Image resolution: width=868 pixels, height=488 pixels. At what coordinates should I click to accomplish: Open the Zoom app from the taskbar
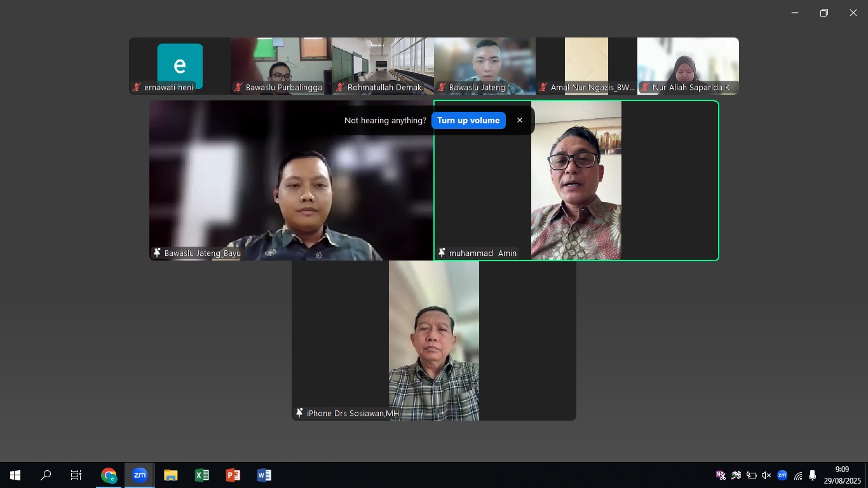click(x=140, y=475)
